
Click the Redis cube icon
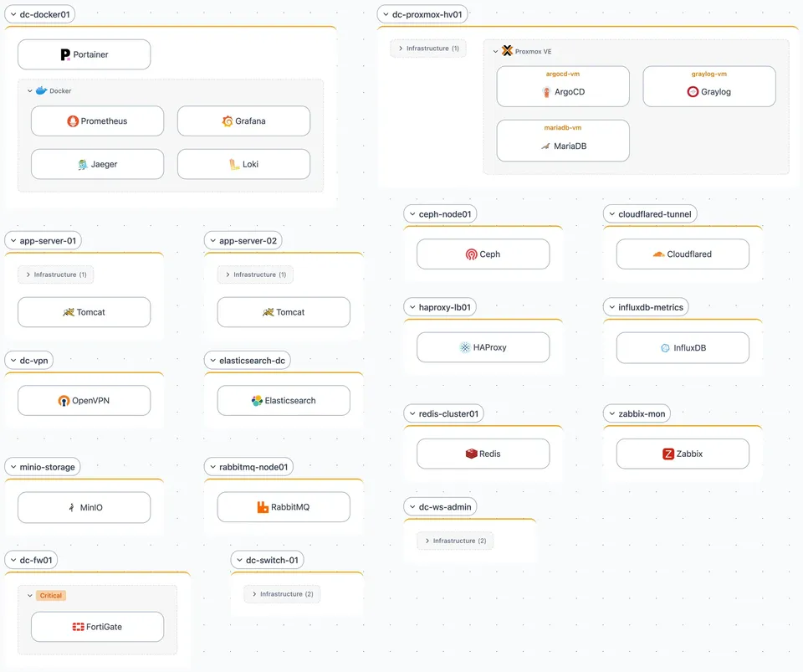471,454
